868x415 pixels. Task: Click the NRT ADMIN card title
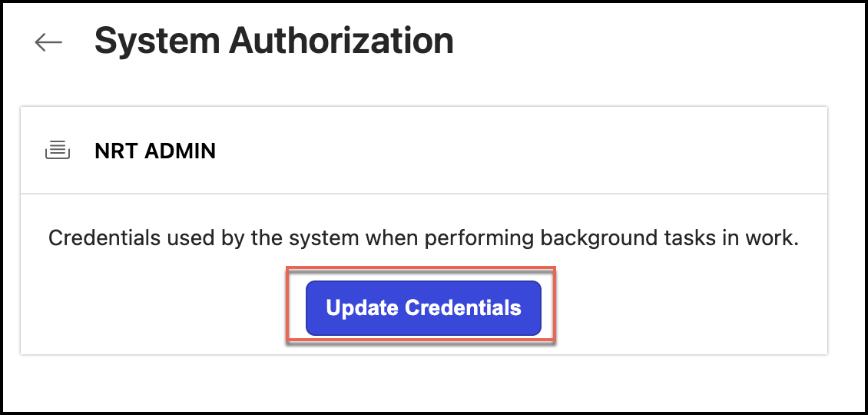155,151
